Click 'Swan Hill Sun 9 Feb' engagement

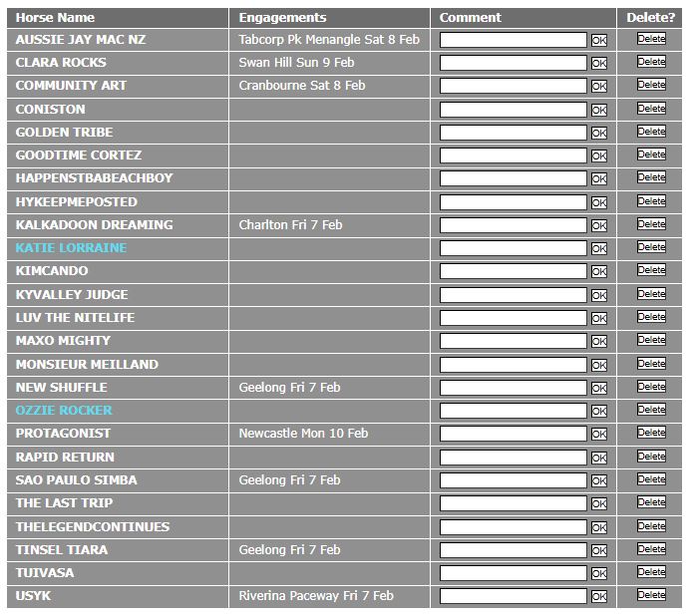click(296, 63)
